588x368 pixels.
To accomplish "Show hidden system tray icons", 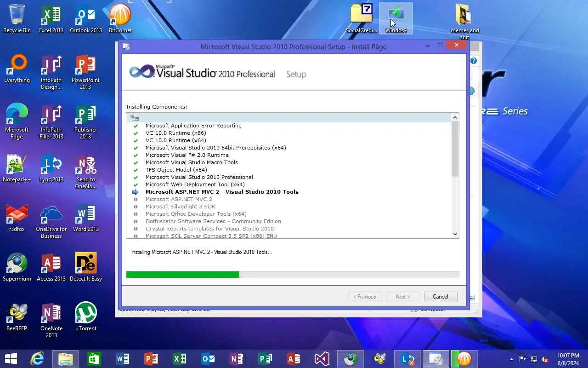I will pos(511,359).
